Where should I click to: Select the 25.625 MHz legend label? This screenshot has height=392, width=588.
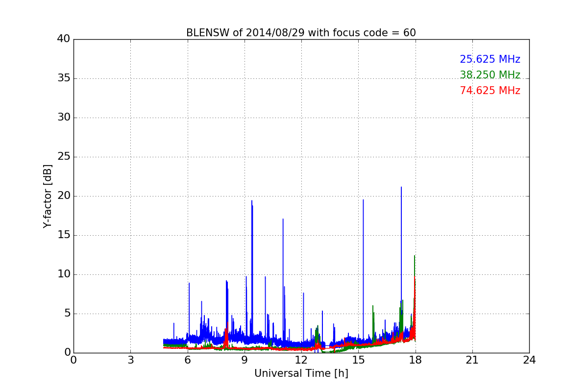(x=490, y=59)
